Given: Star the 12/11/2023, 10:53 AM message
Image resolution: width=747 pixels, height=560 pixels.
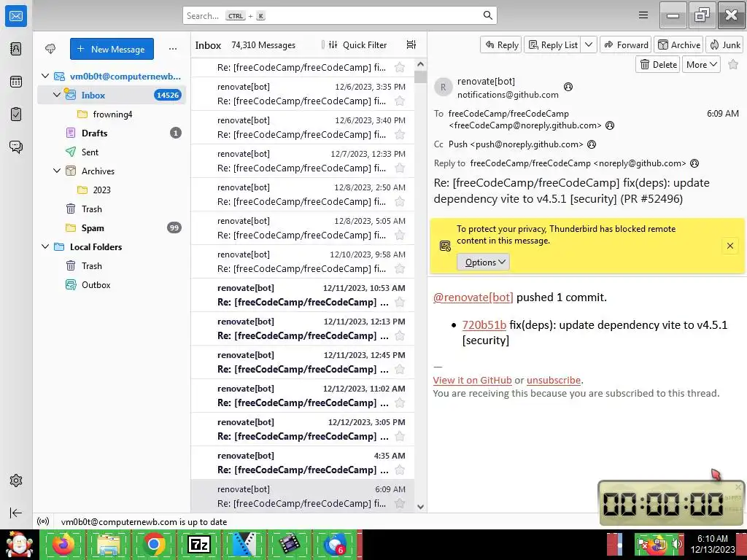Looking at the screenshot, I should click(400, 302).
